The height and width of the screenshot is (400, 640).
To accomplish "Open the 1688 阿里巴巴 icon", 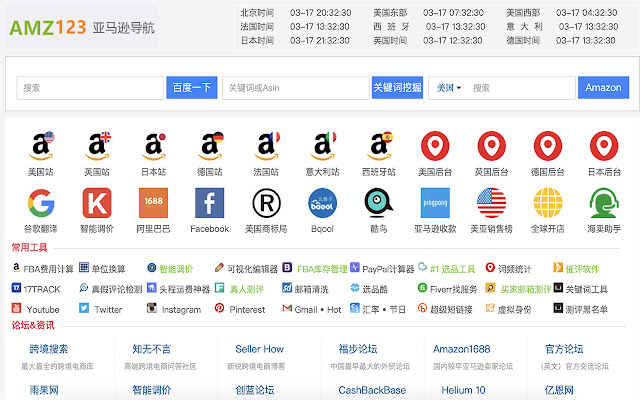I will point(153,203).
